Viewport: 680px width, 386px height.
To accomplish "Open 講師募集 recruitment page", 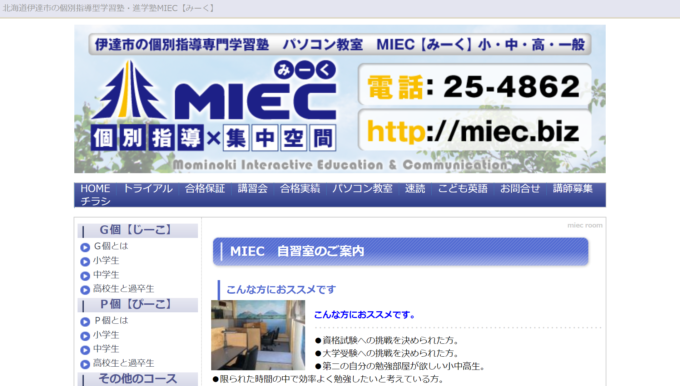I will (x=572, y=189).
